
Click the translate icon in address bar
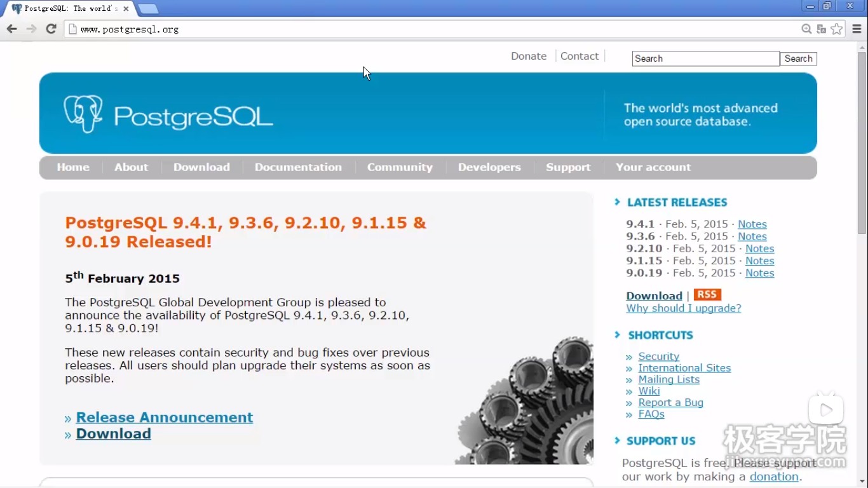coord(822,29)
